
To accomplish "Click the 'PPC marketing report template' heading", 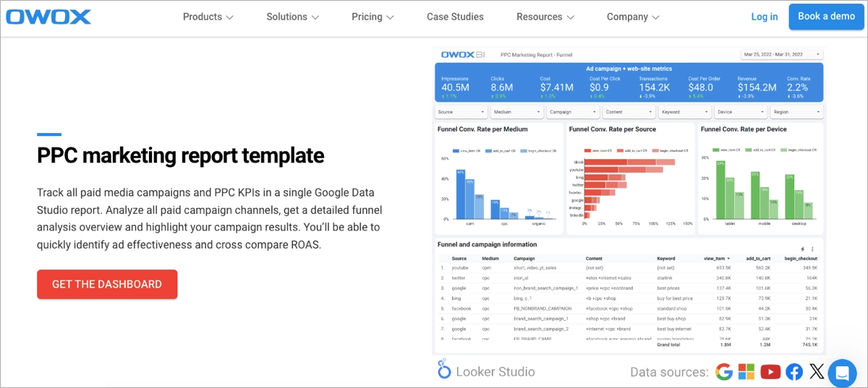I will [x=181, y=155].
